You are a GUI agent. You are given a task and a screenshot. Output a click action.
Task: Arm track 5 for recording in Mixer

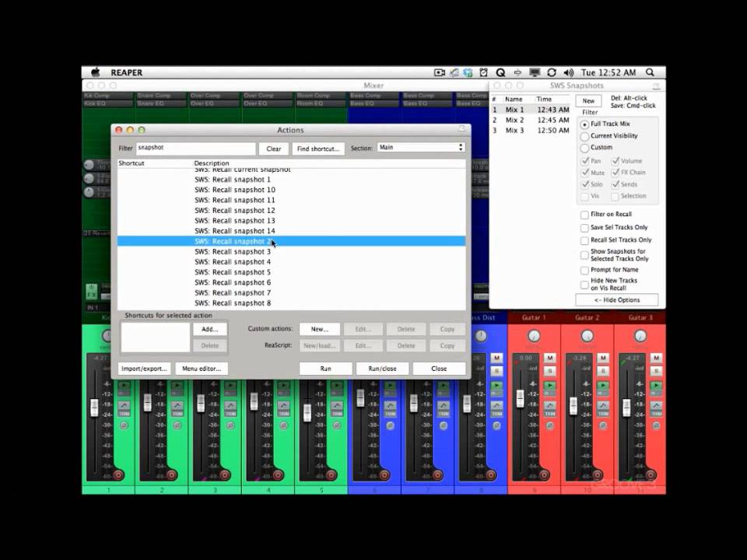pos(331,474)
